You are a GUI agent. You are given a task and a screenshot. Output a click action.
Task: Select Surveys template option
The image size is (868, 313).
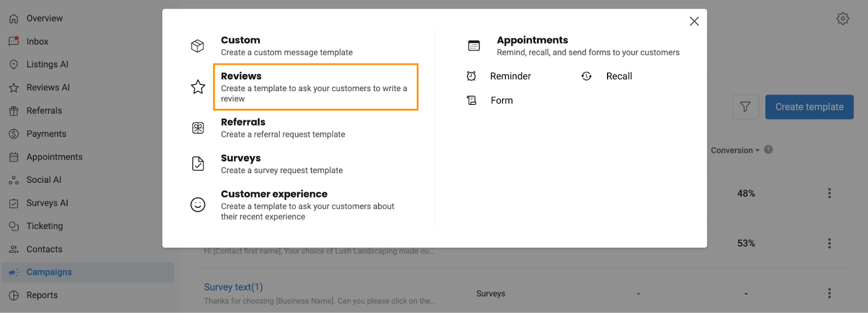(x=282, y=164)
